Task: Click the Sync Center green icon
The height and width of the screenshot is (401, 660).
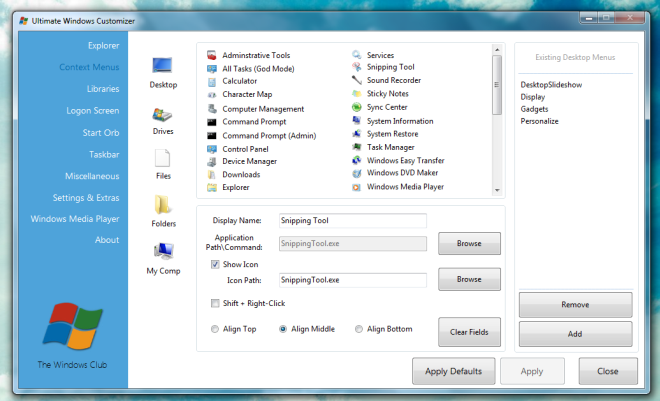Action: [357, 107]
